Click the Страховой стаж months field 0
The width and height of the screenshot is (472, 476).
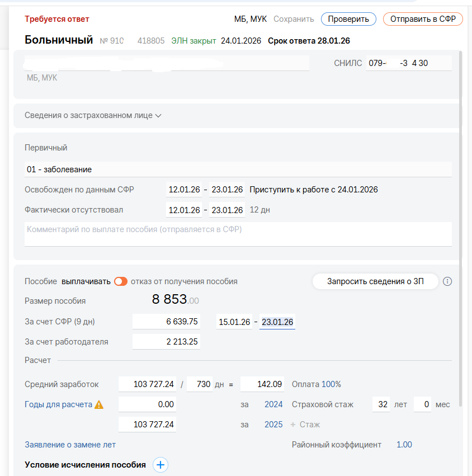pos(422,404)
